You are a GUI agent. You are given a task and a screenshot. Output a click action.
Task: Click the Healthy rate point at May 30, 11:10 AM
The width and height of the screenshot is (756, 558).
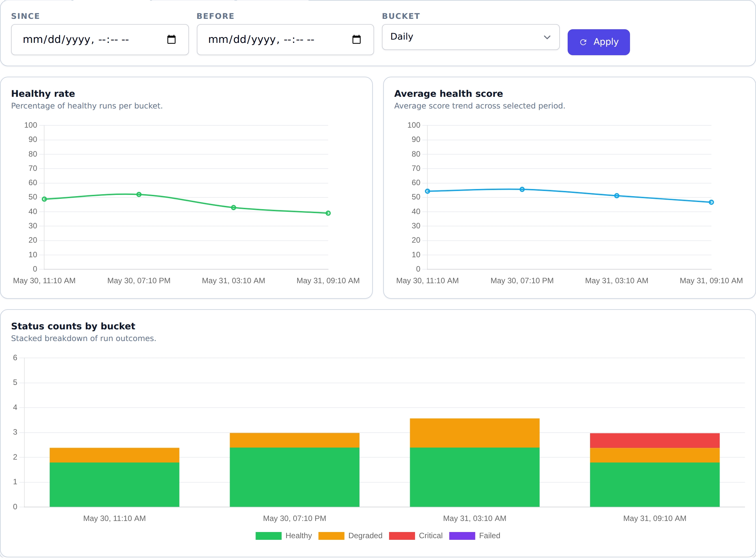coord(44,199)
